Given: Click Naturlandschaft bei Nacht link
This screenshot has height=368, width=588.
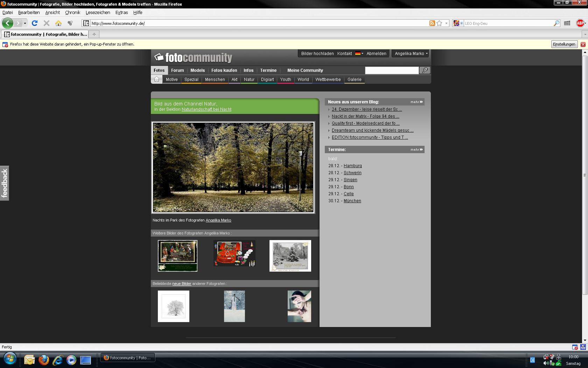Looking at the screenshot, I should pos(206,109).
